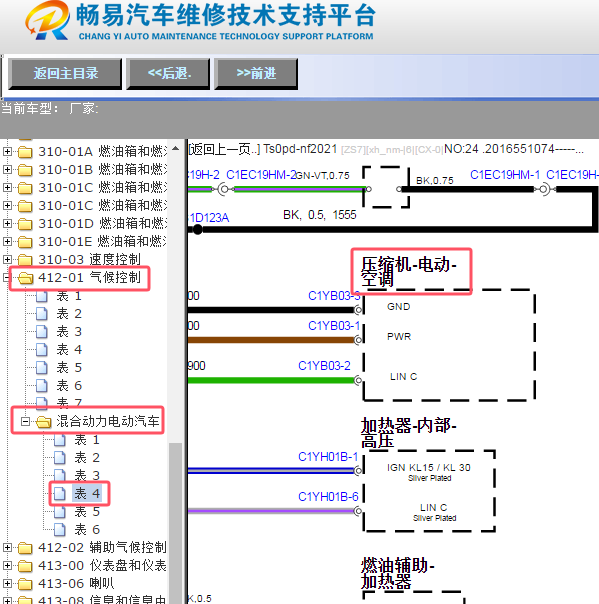
Task: Click page icon of 表 1 under 412-01
Action: [x=42, y=296]
